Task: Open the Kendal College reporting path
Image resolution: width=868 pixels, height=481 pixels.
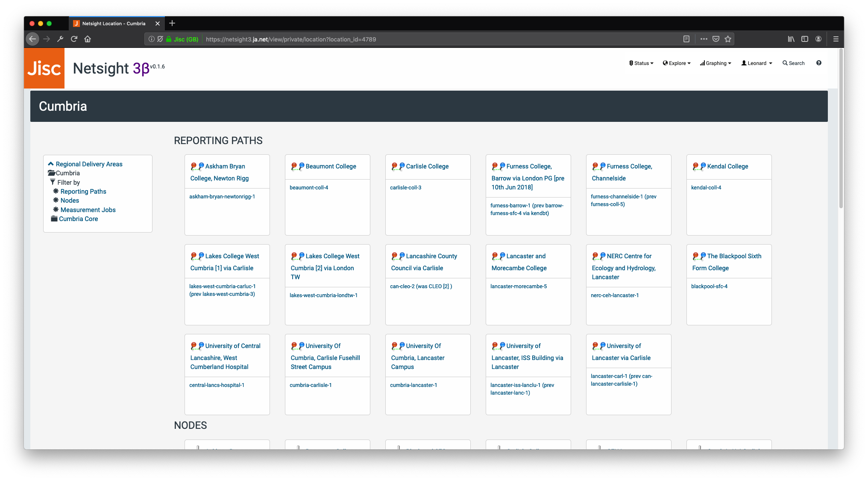Action: [727, 166]
